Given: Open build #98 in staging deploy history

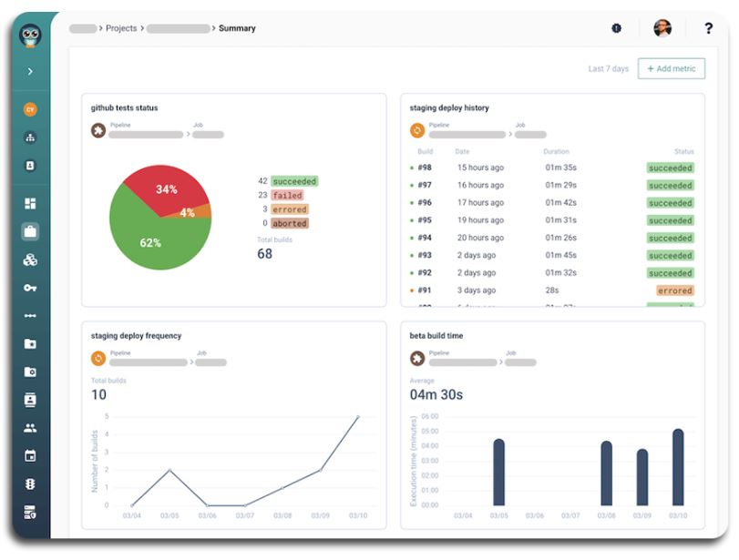Looking at the screenshot, I should (x=425, y=168).
